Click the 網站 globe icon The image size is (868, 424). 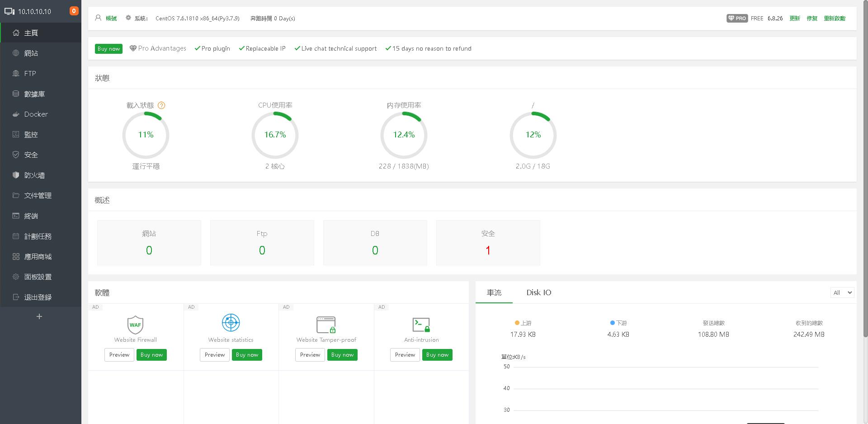(x=16, y=53)
